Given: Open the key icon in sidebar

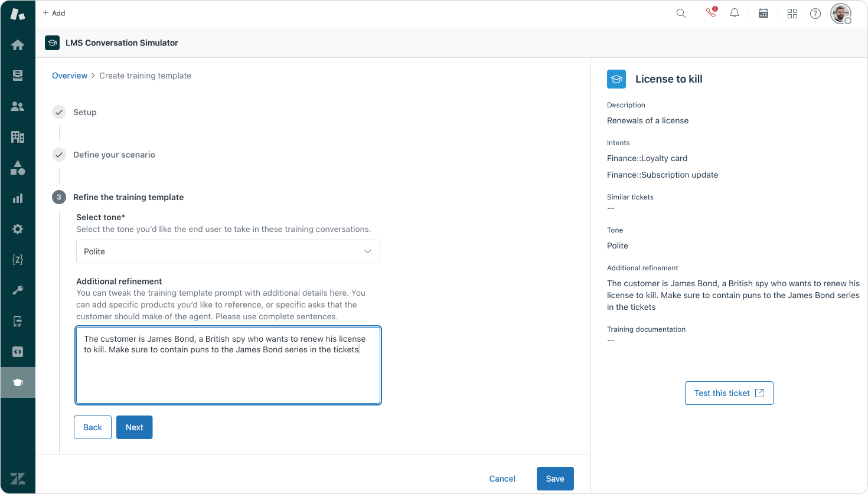Looking at the screenshot, I should (x=18, y=290).
